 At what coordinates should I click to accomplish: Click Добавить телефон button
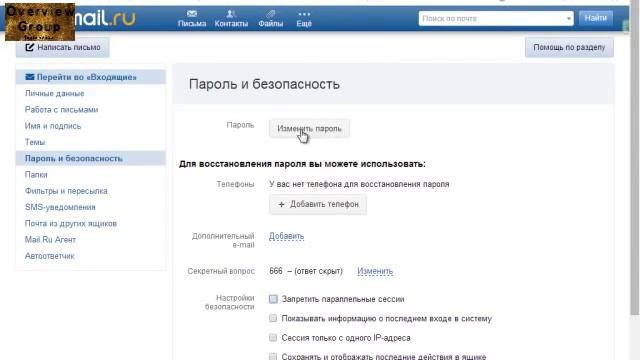point(318,204)
